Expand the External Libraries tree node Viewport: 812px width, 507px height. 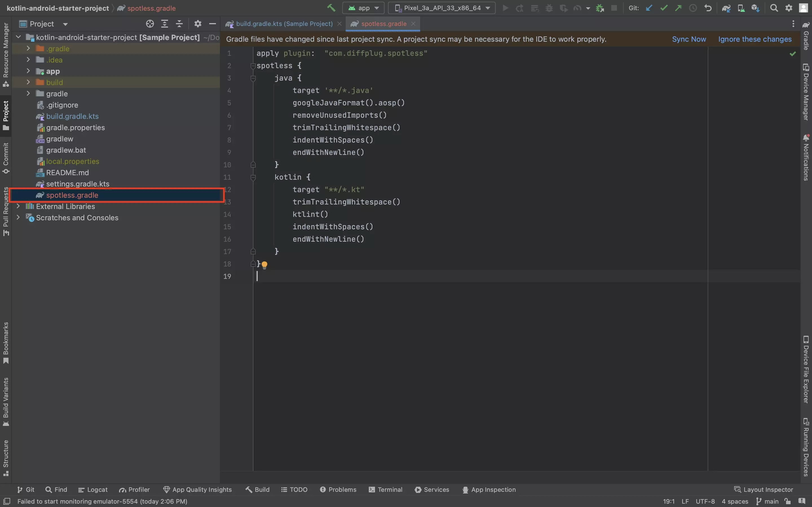coord(17,206)
